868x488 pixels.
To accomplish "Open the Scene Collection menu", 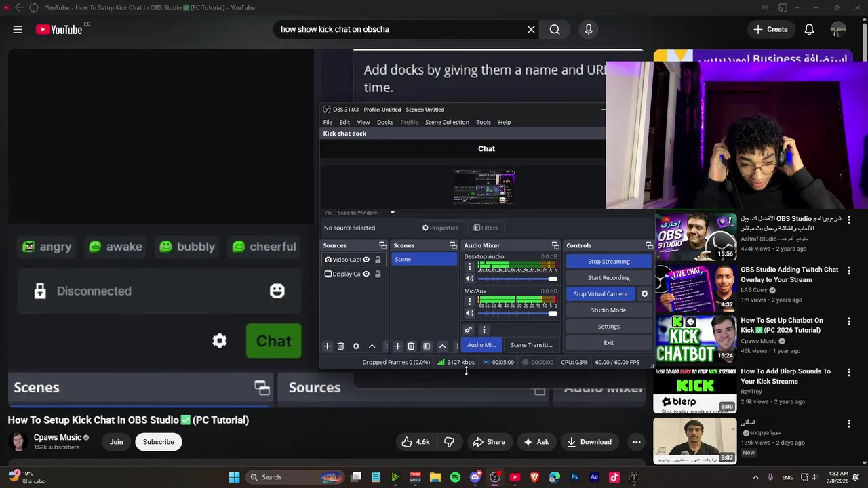I will 447,122.
